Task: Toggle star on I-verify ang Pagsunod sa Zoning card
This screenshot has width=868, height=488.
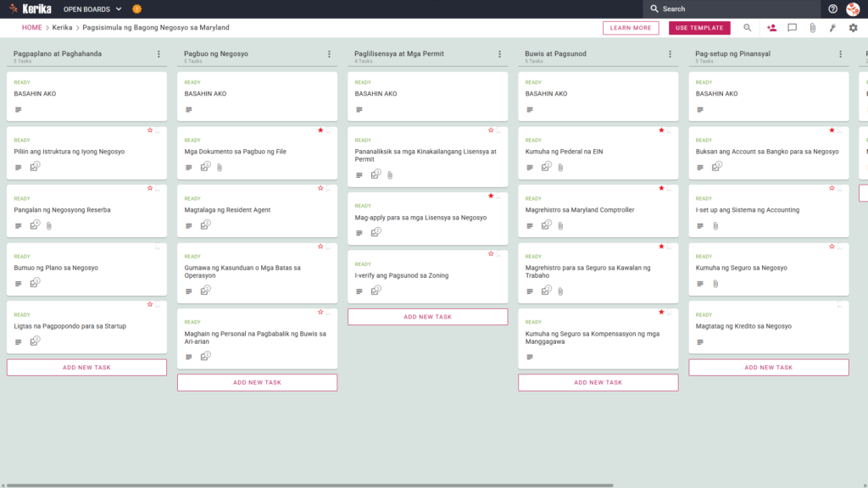Action: (491, 253)
